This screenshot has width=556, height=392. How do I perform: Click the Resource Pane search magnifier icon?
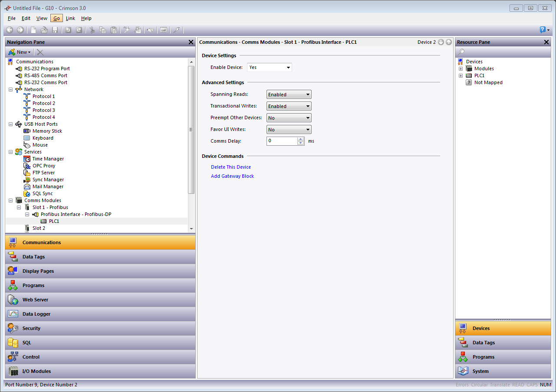tap(461, 52)
